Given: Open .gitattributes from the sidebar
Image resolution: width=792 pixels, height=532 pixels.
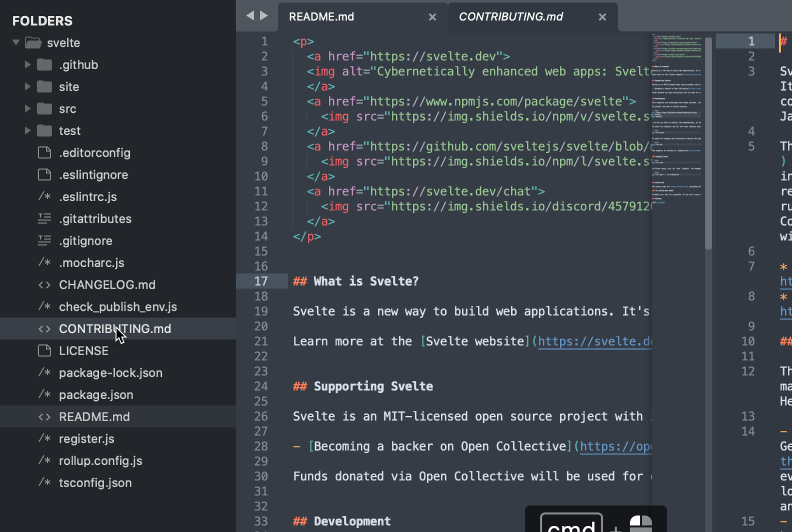Looking at the screenshot, I should point(95,219).
